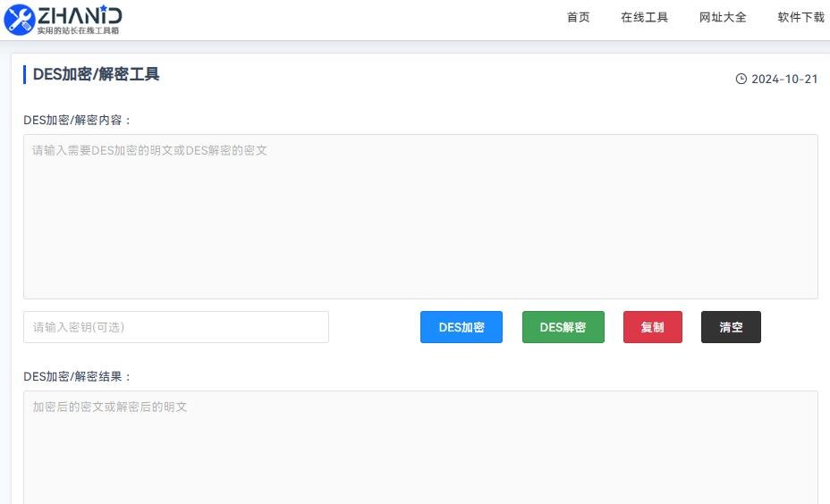Viewport: 830px width, 504px height.
Task: Open the 首页 menu item
Action: tap(578, 18)
